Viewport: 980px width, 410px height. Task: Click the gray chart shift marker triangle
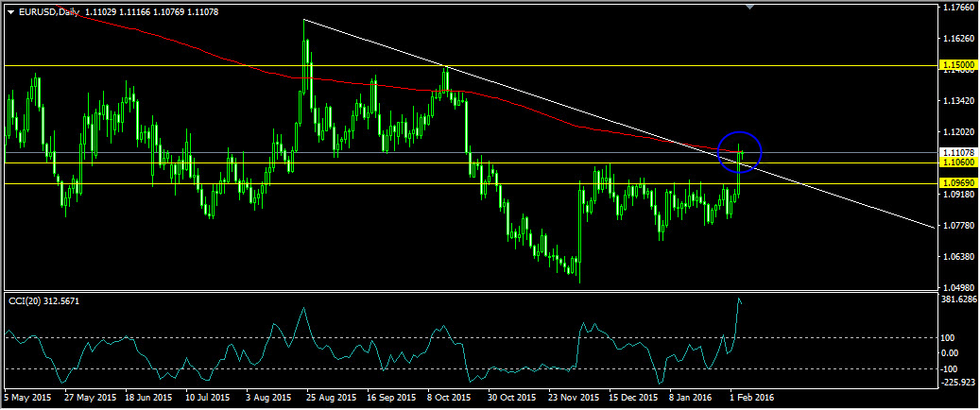click(750, 7)
